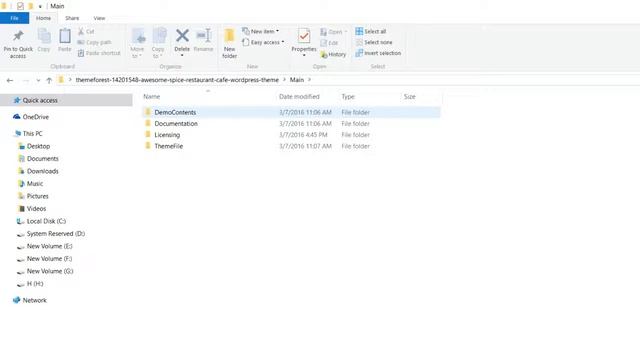Click the Move to icon

(x=138, y=36)
